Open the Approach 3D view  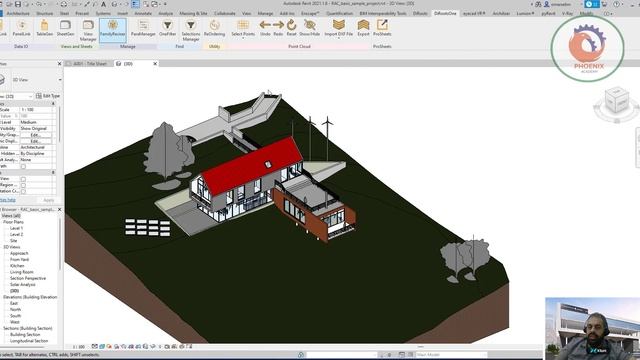pos(19,253)
